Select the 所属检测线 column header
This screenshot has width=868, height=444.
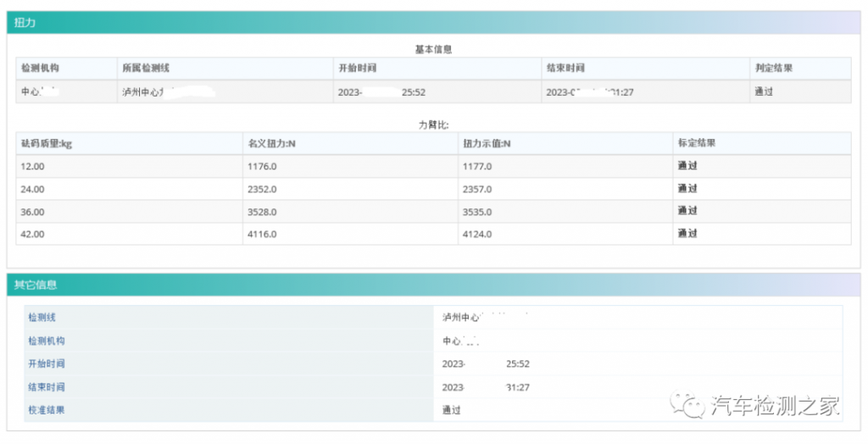[x=146, y=68]
